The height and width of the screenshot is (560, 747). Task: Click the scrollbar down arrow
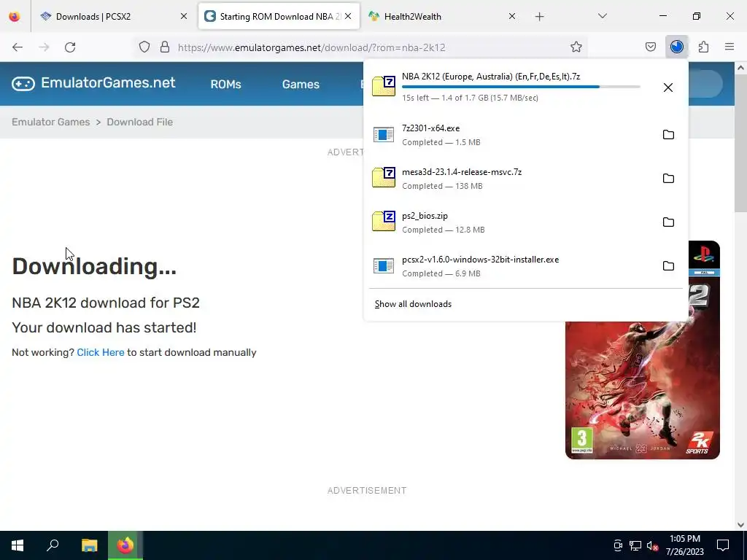pos(740,525)
